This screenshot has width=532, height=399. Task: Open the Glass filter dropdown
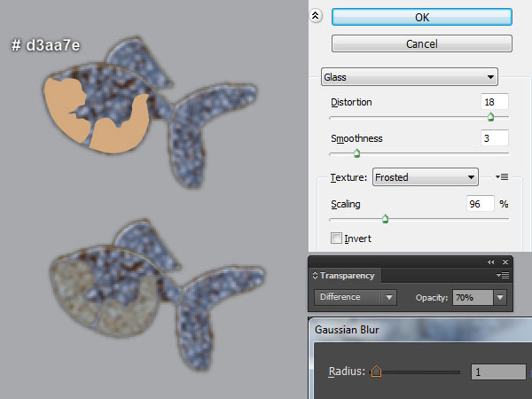(410, 77)
